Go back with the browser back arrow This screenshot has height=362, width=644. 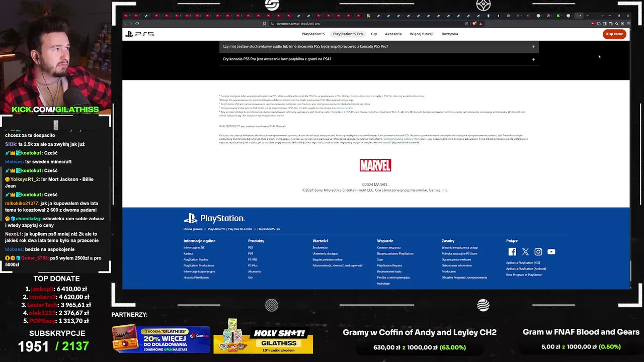coord(126,24)
